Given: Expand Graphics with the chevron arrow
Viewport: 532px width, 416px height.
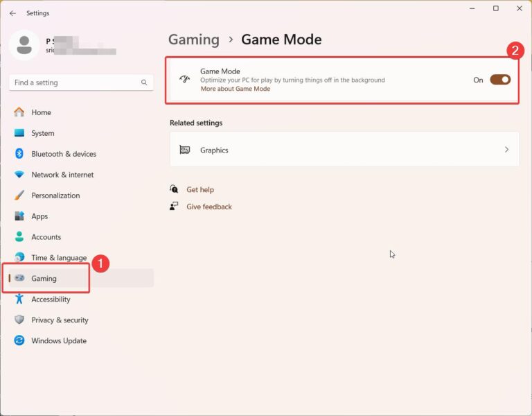Looking at the screenshot, I should pyautogui.click(x=506, y=150).
